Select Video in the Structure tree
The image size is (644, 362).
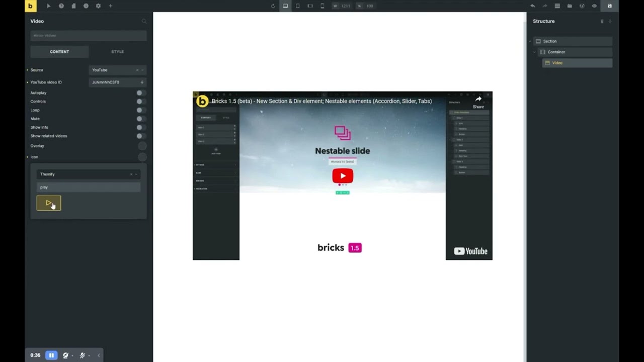[x=578, y=63]
